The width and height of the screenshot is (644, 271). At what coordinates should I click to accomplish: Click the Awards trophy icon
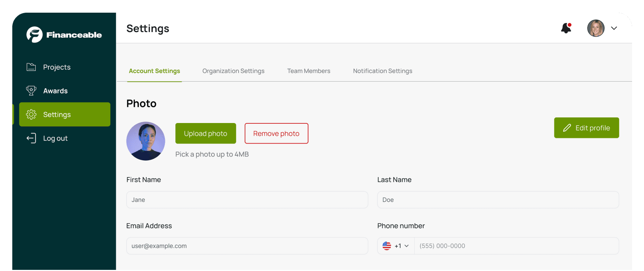coord(31,91)
